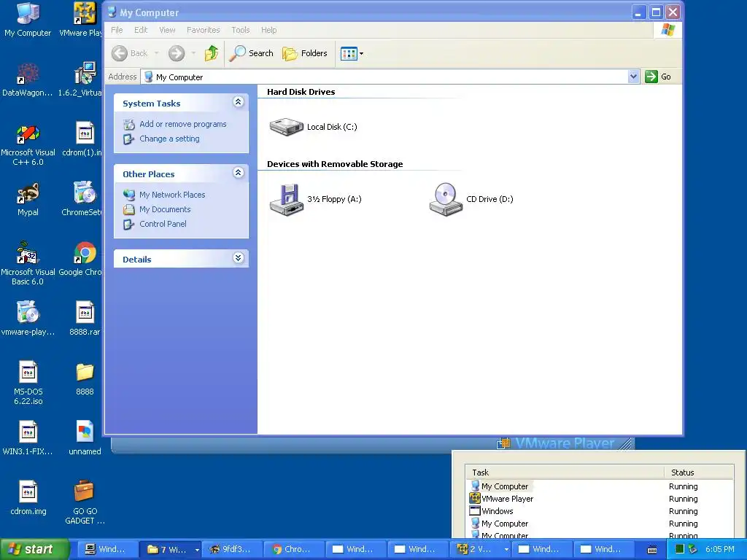Click the clock showing 6:05 PM
747x560 pixels.
pyautogui.click(x=720, y=550)
